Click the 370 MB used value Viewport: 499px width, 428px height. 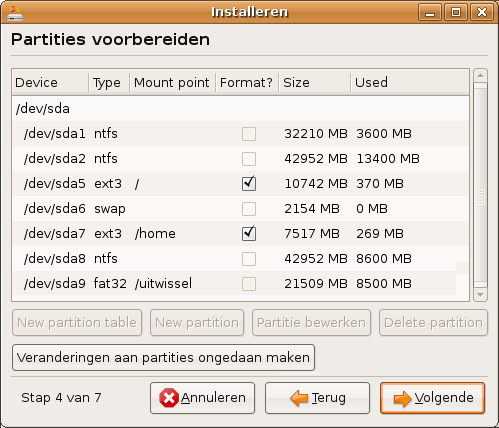pyautogui.click(x=380, y=184)
